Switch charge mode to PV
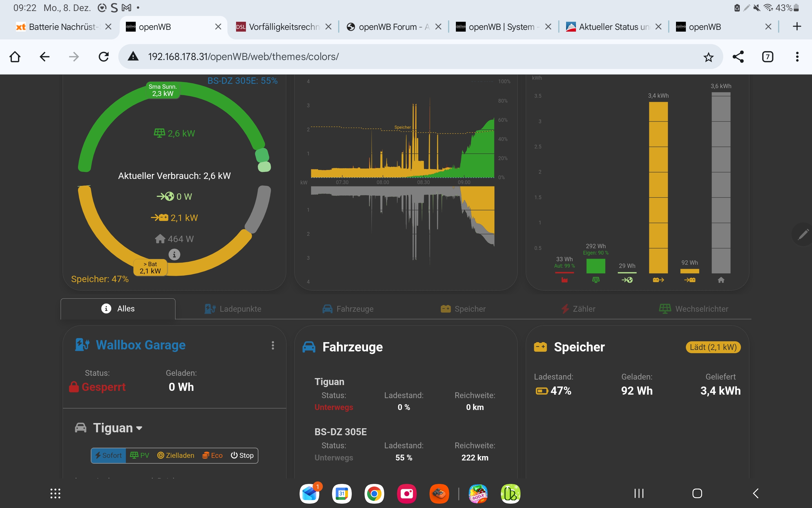The width and height of the screenshot is (812, 508). (x=139, y=455)
